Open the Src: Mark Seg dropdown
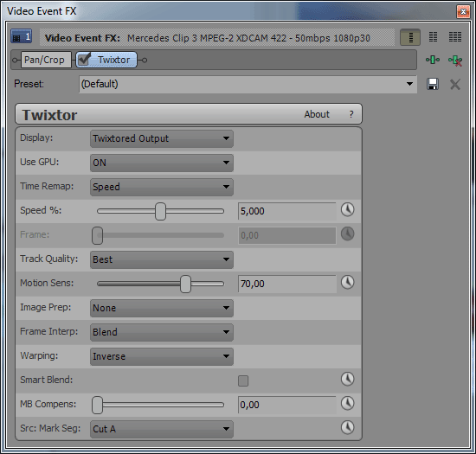 [x=162, y=429]
